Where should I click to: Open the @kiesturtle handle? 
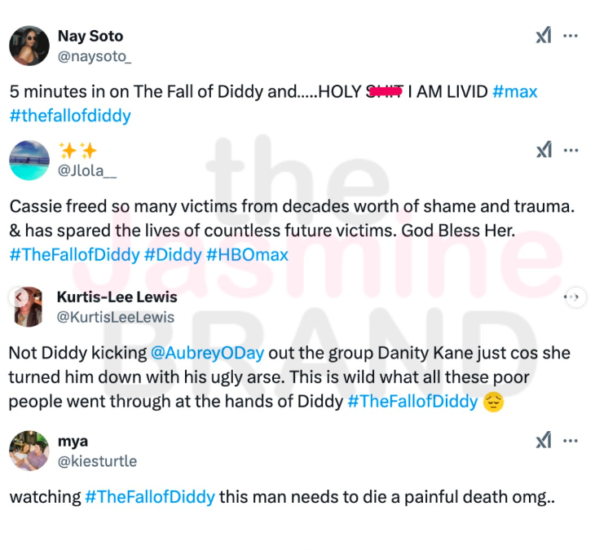(x=97, y=461)
